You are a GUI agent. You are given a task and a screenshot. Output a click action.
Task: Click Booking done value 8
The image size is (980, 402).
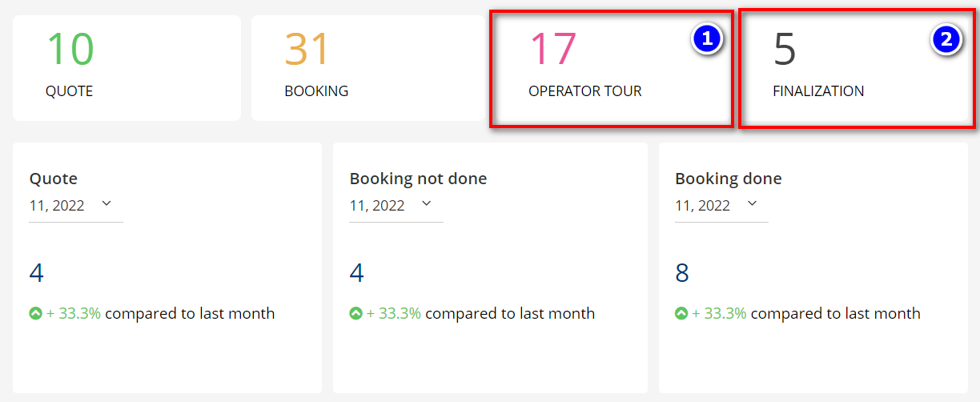pos(682,273)
